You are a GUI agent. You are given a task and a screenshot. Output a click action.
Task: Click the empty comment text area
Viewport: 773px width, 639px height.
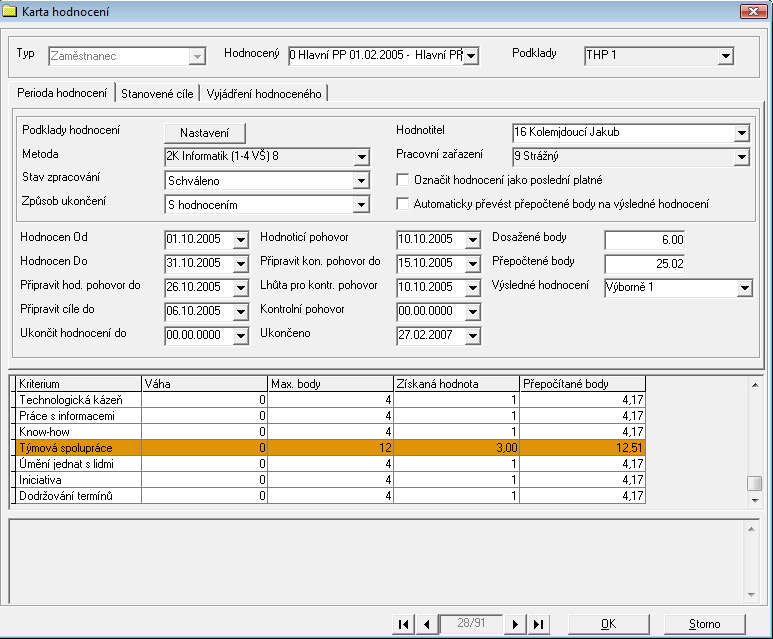377,561
